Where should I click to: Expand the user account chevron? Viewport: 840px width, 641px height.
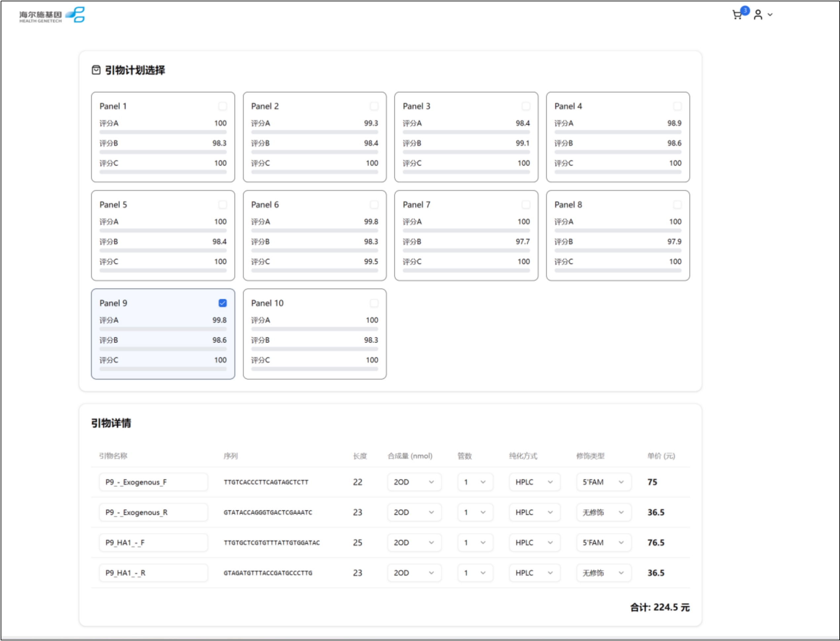click(770, 15)
